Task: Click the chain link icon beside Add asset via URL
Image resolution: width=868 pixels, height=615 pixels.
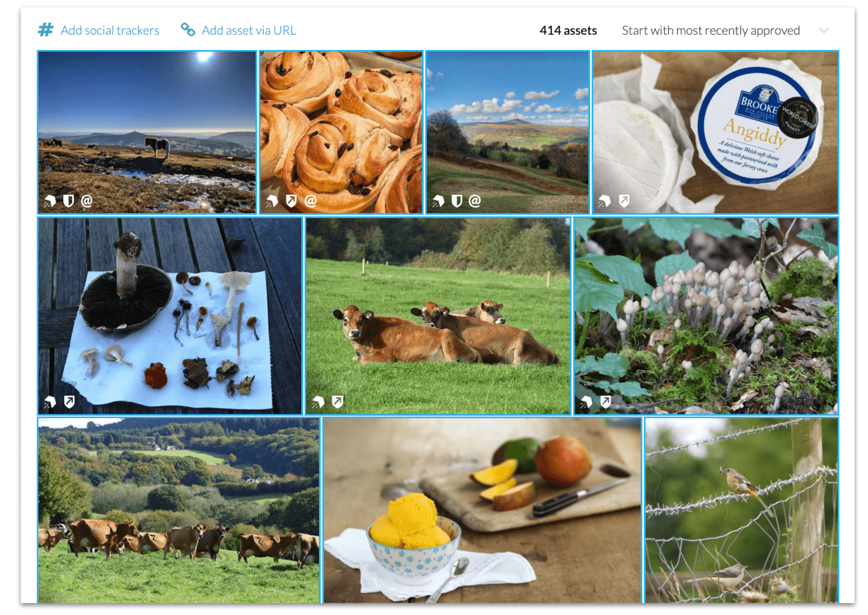Action: (x=187, y=30)
